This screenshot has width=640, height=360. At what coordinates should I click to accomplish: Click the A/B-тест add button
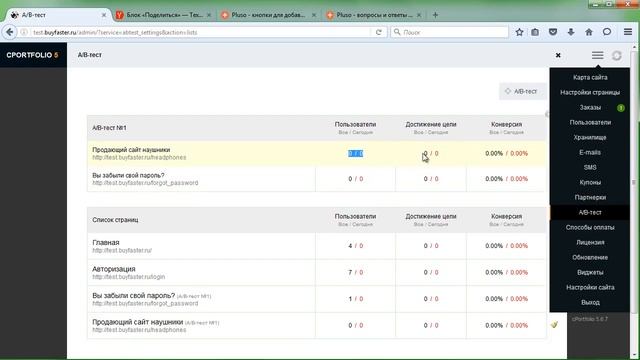[x=522, y=91]
